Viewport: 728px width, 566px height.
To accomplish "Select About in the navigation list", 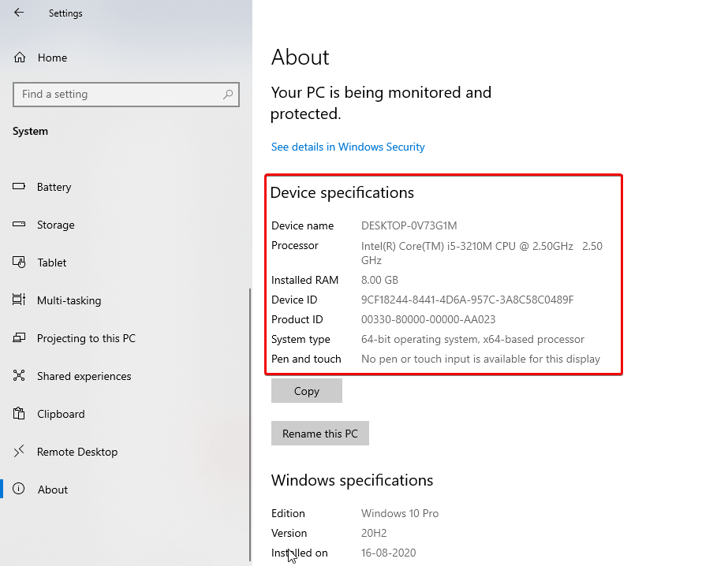I will 52,490.
